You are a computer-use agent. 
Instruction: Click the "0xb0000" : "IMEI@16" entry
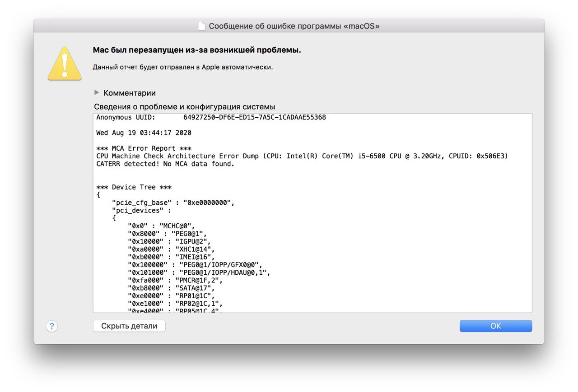point(172,257)
